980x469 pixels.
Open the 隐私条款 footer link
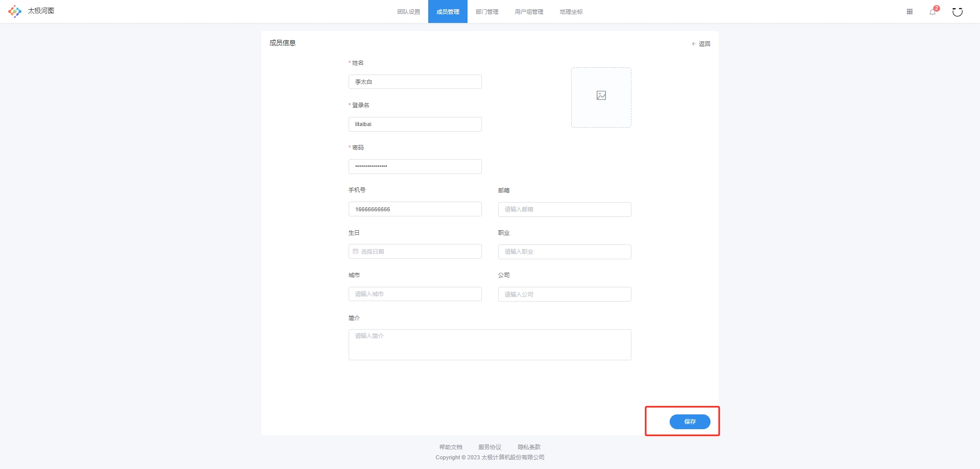pyautogui.click(x=529, y=447)
